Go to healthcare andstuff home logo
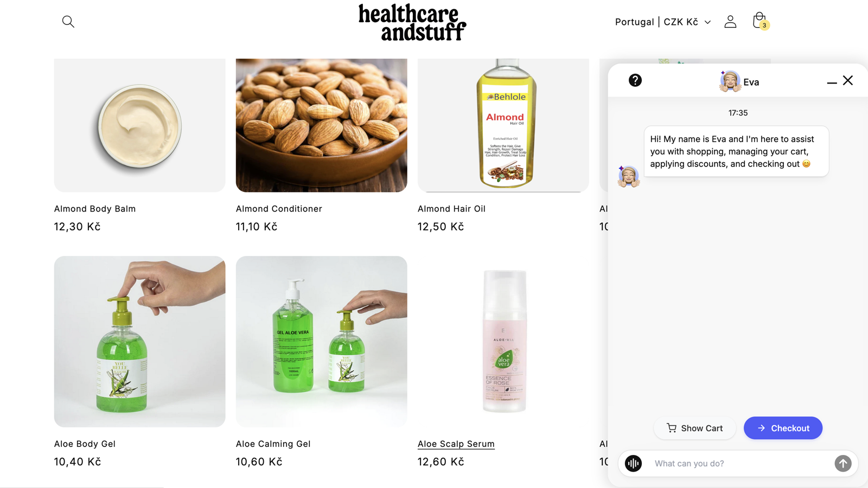868x488 pixels. coord(412,23)
